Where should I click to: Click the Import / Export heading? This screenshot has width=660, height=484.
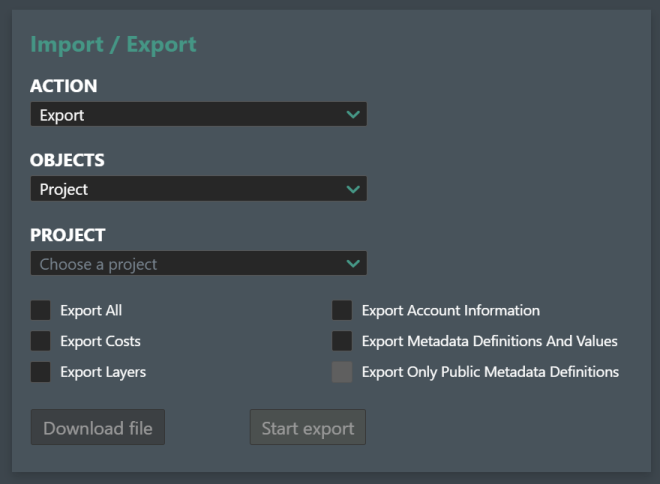point(113,45)
